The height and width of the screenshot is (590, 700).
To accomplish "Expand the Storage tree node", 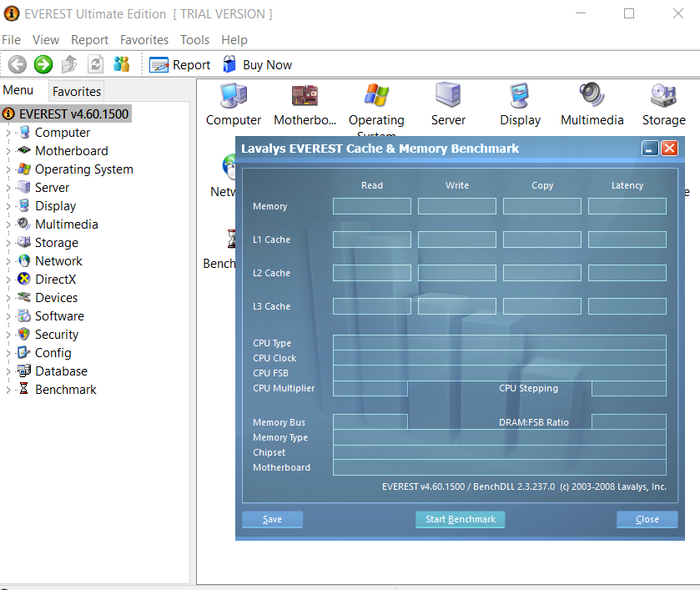I will click(x=8, y=243).
